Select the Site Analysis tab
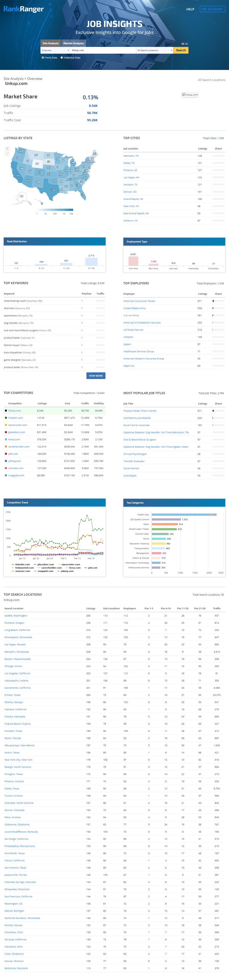The width and height of the screenshot is (229, 980). point(51,43)
